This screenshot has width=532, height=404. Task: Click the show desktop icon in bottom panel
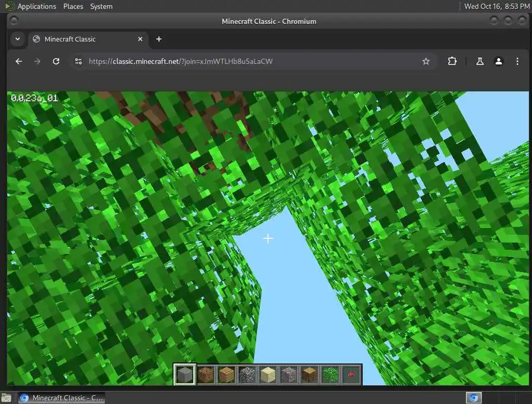tap(6, 398)
